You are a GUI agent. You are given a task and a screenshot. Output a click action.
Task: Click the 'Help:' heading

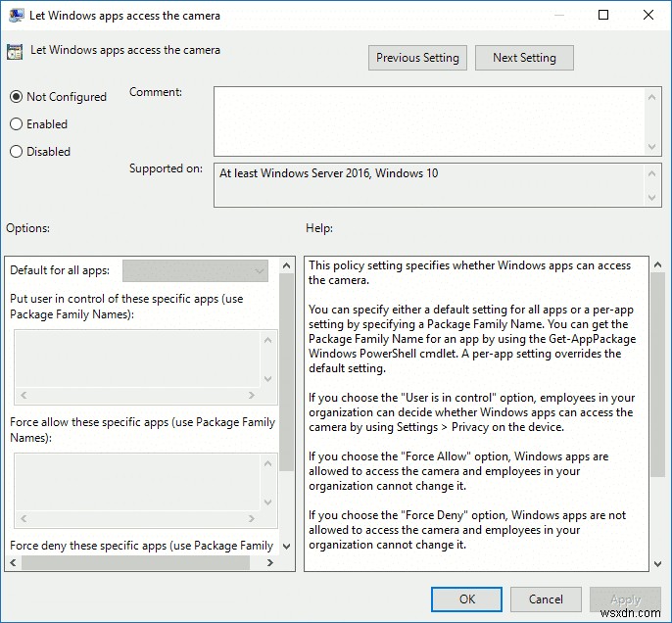click(x=319, y=228)
